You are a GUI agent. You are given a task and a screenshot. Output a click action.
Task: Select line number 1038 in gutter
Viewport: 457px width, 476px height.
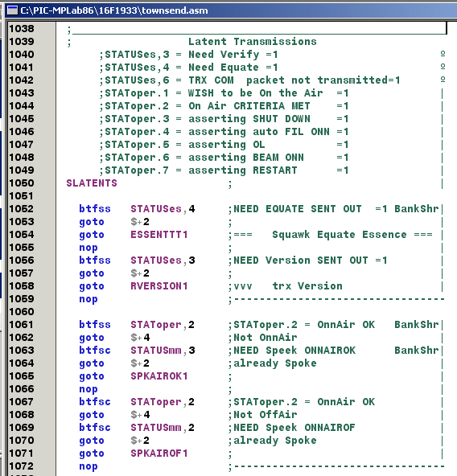[x=22, y=28]
